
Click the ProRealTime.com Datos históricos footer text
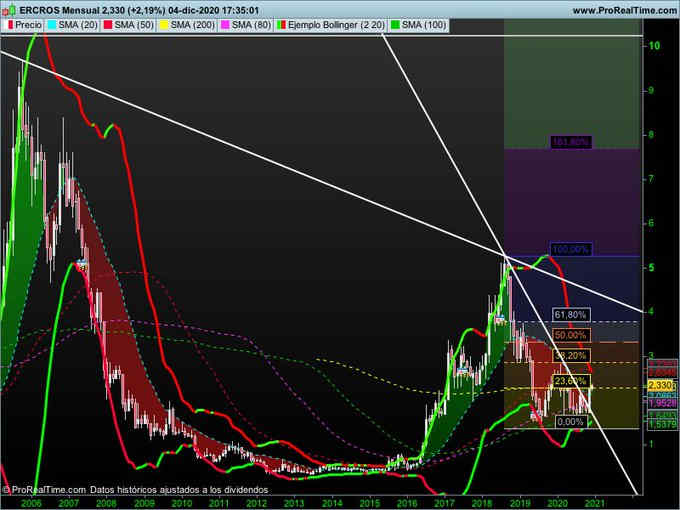(135, 490)
